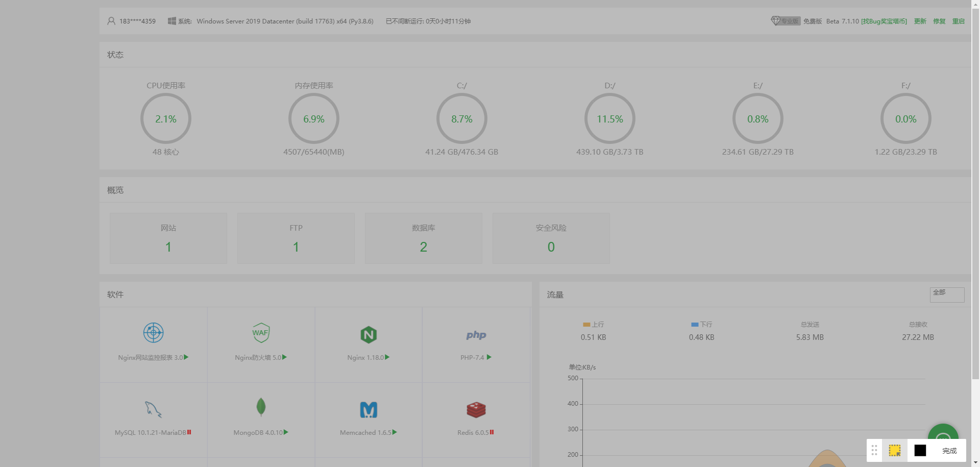This screenshot has width=980, height=467.
Task: Open the 安全风险 overview card
Action: (551, 238)
